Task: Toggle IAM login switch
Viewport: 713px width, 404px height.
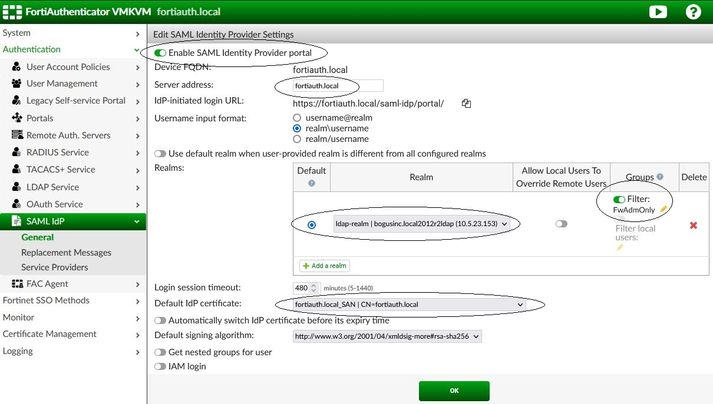Action: pyautogui.click(x=160, y=366)
